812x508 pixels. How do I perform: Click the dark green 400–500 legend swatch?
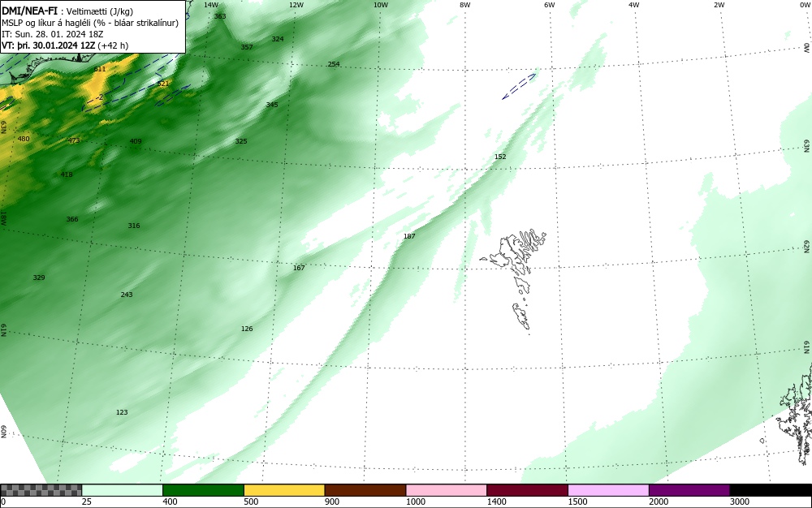tap(203, 490)
